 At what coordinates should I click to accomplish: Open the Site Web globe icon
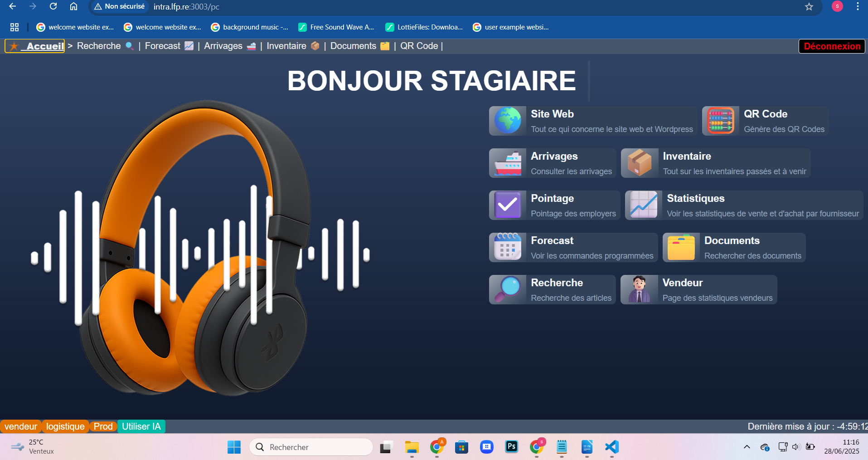(x=507, y=121)
